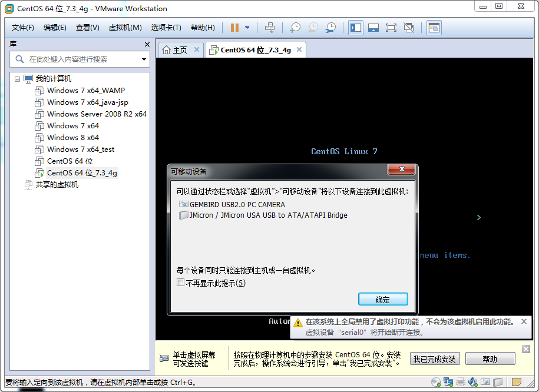The height and width of the screenshot is (392, 539).
Task: Close the library panel
Action: pyautogui.click(x=147, y=44)
